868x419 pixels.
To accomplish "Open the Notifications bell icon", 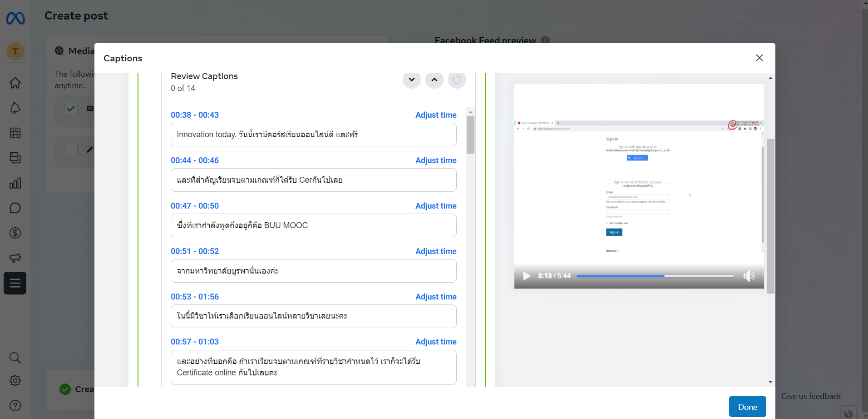I will (x=15, y=108).
